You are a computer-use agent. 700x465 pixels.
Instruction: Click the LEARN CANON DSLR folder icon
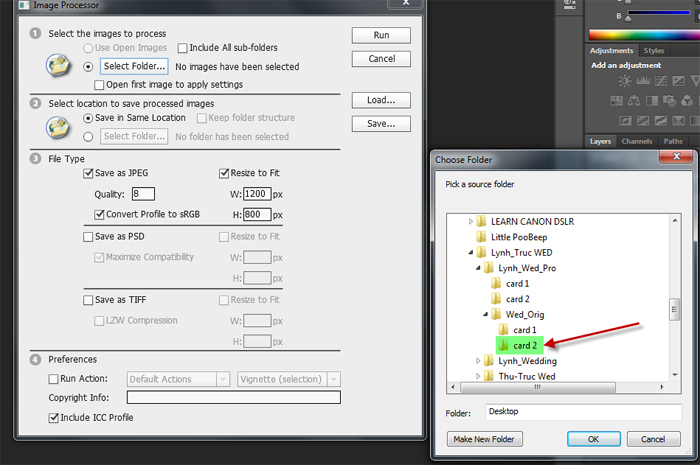[481, 221]
